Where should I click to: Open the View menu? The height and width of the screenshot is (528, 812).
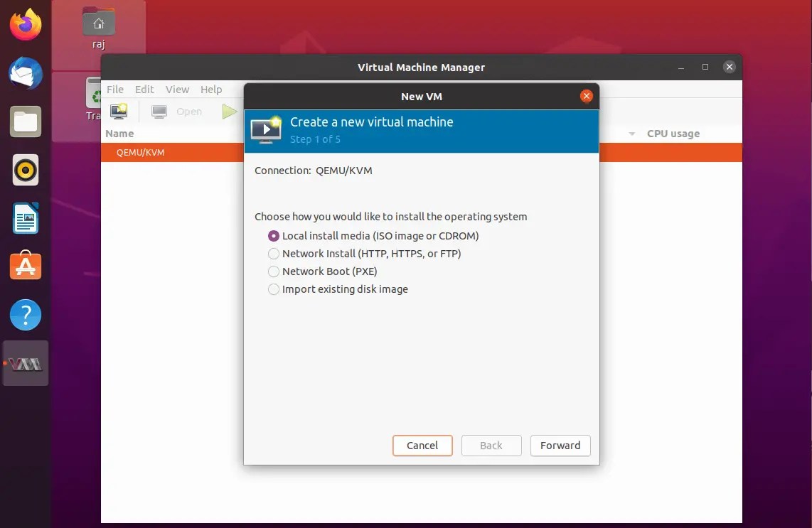point(177,90)
